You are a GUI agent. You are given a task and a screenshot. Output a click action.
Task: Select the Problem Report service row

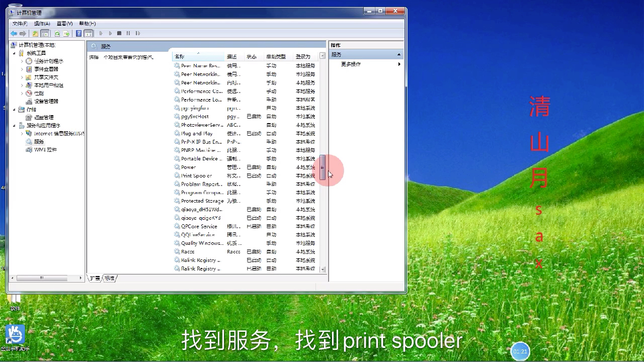(246, 185)
